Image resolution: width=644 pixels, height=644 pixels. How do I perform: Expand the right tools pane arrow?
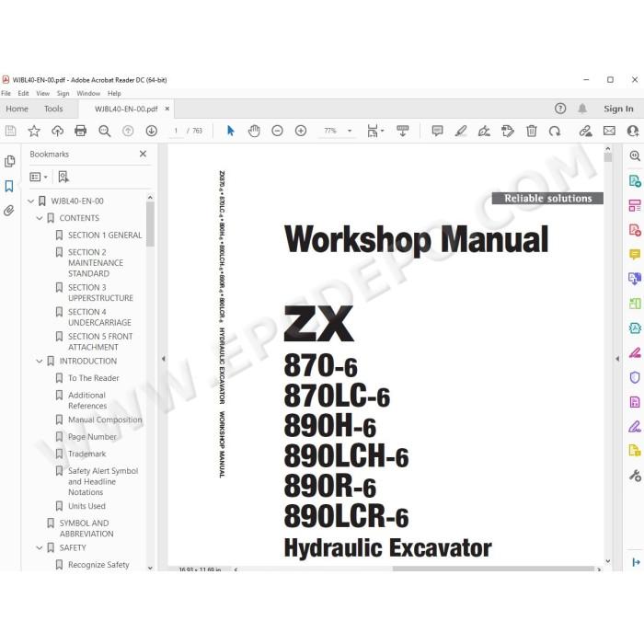617,359
